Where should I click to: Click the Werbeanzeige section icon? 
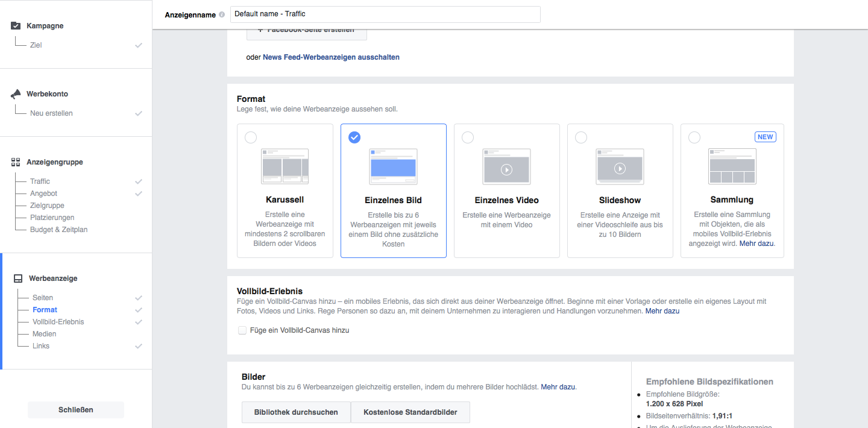click(18, 279)
